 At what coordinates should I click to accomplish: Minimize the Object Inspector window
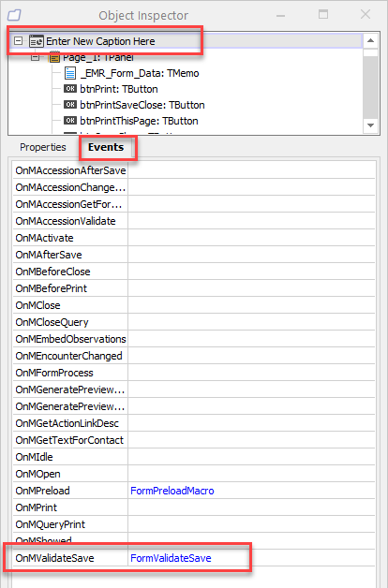pyautogui.click(x=280, y=15)
